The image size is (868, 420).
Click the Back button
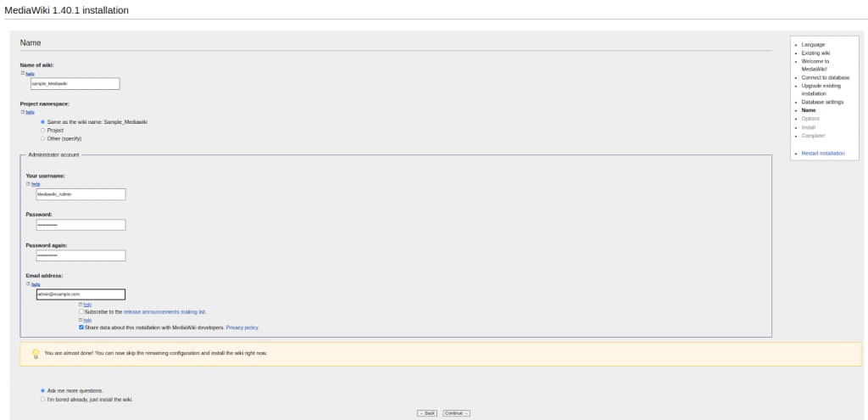[427, 413]
